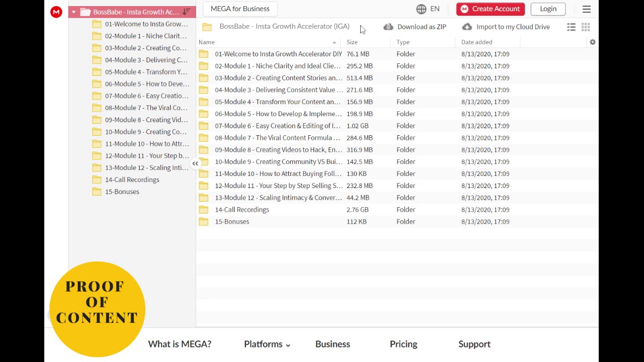Click Download as ZIP
This screenshot has width=644, height=362.
pyautogui.click(x=422, y=27)
